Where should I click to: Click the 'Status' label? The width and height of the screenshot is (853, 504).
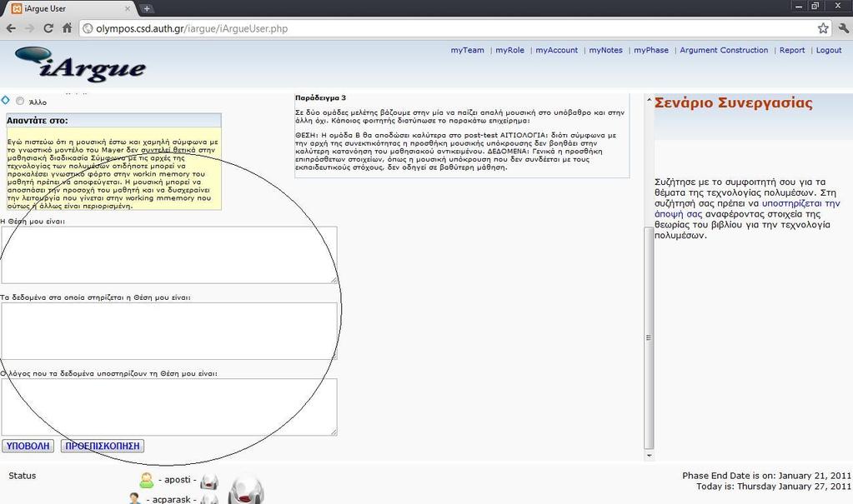pos(23,476)
